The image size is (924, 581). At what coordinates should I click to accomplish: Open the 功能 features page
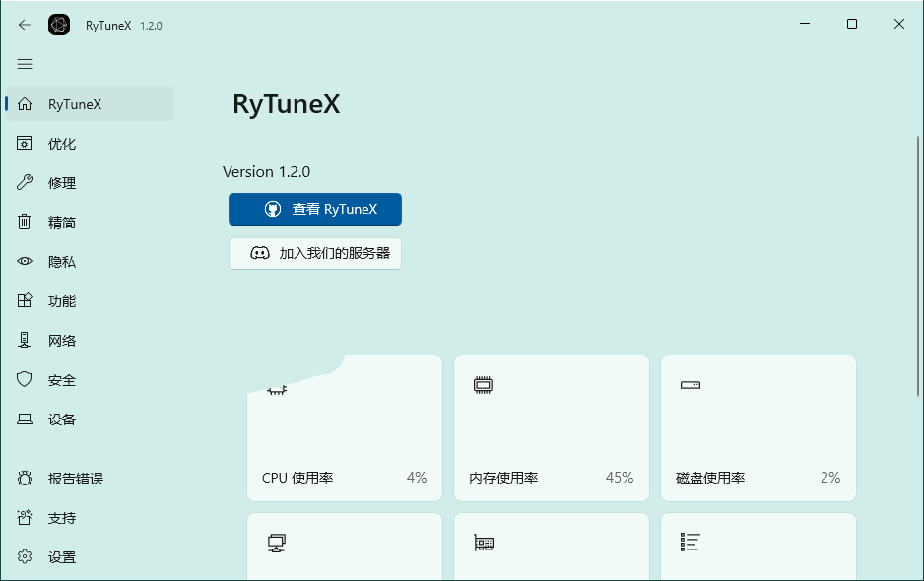tap(90, 301)
